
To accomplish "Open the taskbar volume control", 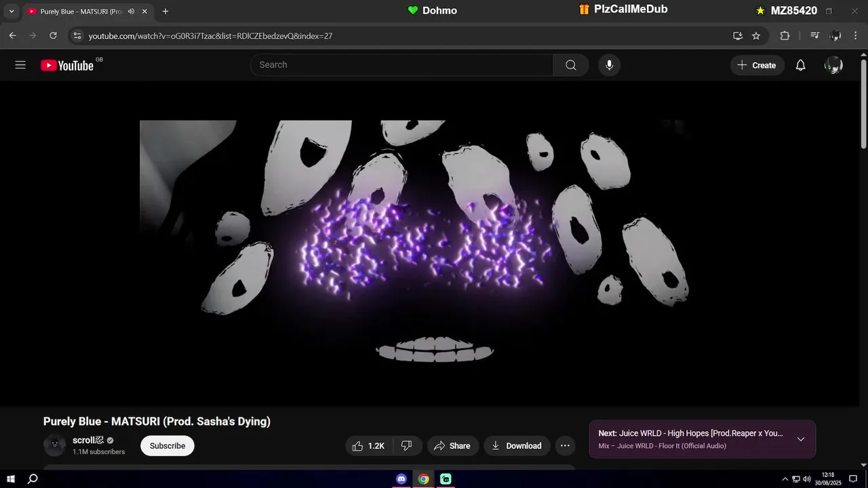I will coord(807,479).
